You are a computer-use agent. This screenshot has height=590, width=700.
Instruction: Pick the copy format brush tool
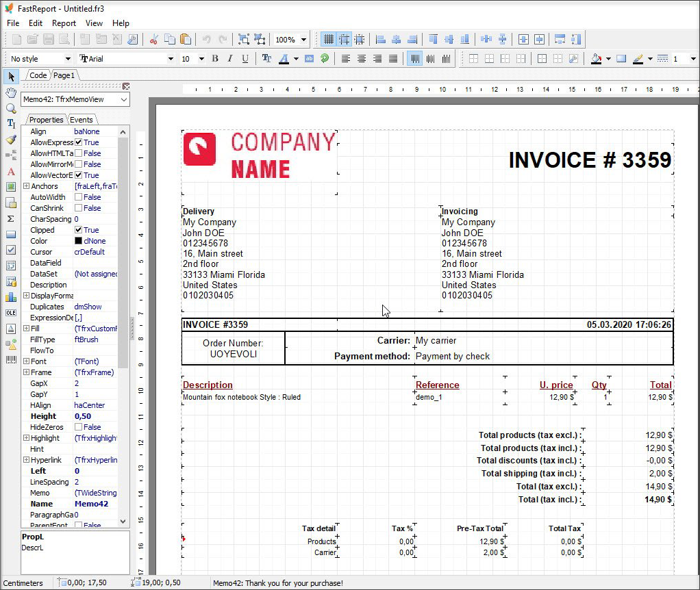tap(11, 140)
